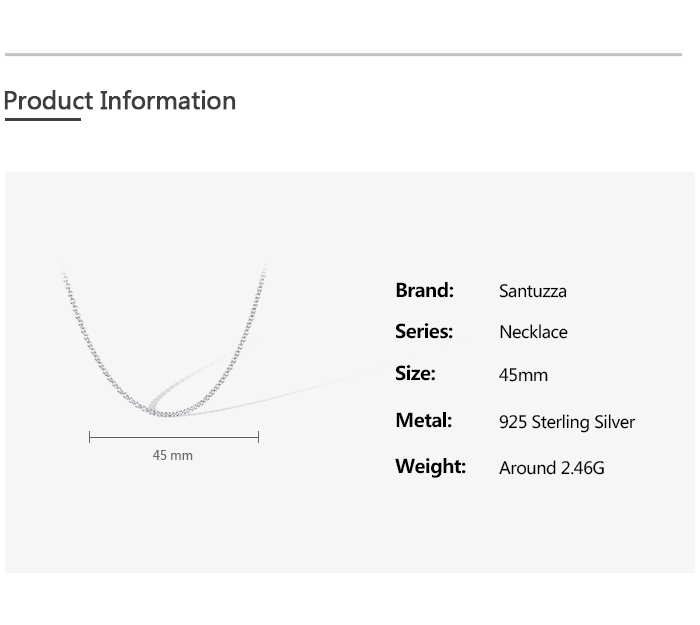Click the 45 mm label under the necklace

pyautogui.click(x=173, y=455)
